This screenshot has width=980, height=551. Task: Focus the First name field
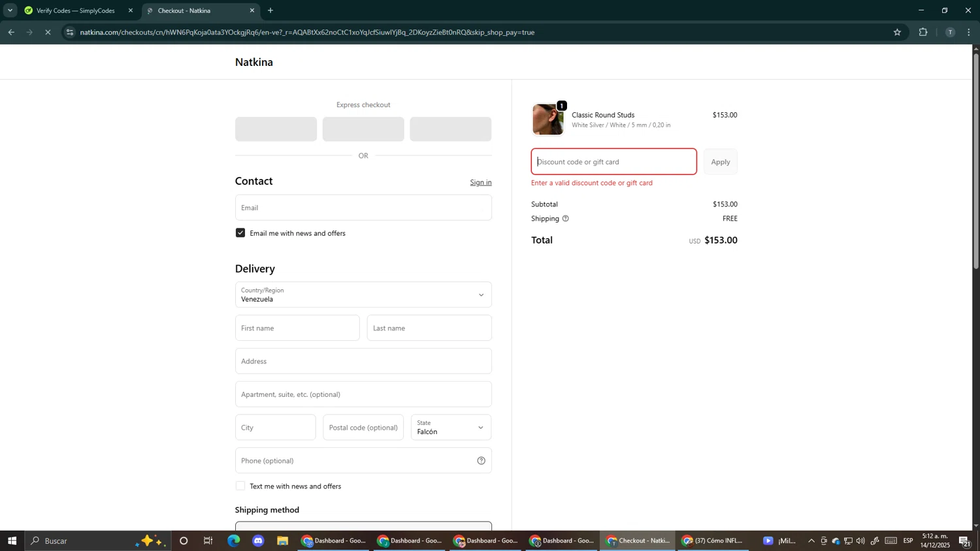(x=297, y=328)
